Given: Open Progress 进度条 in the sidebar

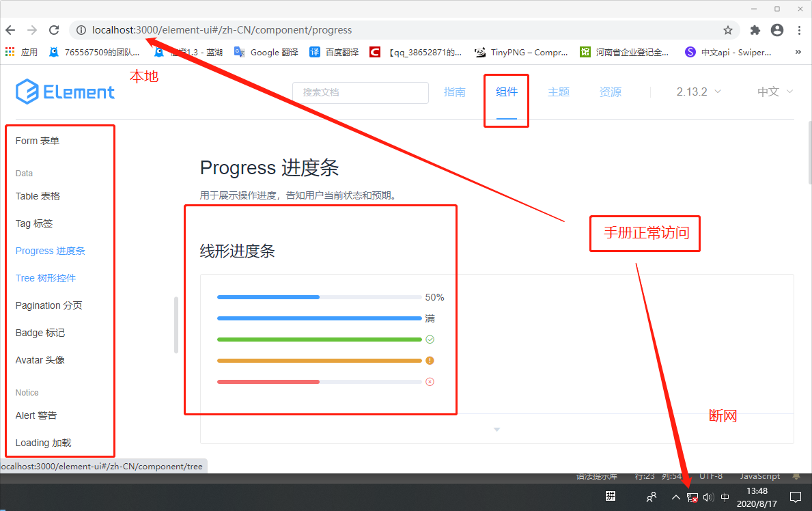Looking at the screenshot, I should pyautogui.click(x=51, y=251).
